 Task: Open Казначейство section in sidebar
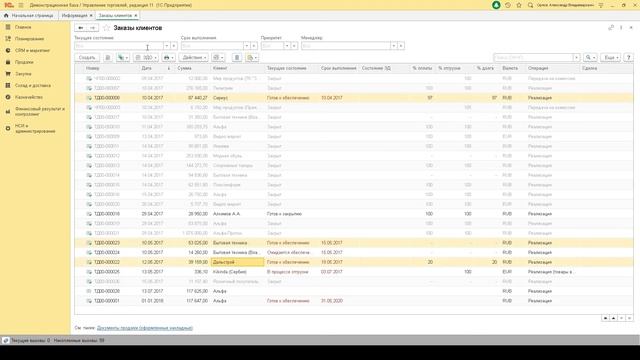(x=29, y=97)
